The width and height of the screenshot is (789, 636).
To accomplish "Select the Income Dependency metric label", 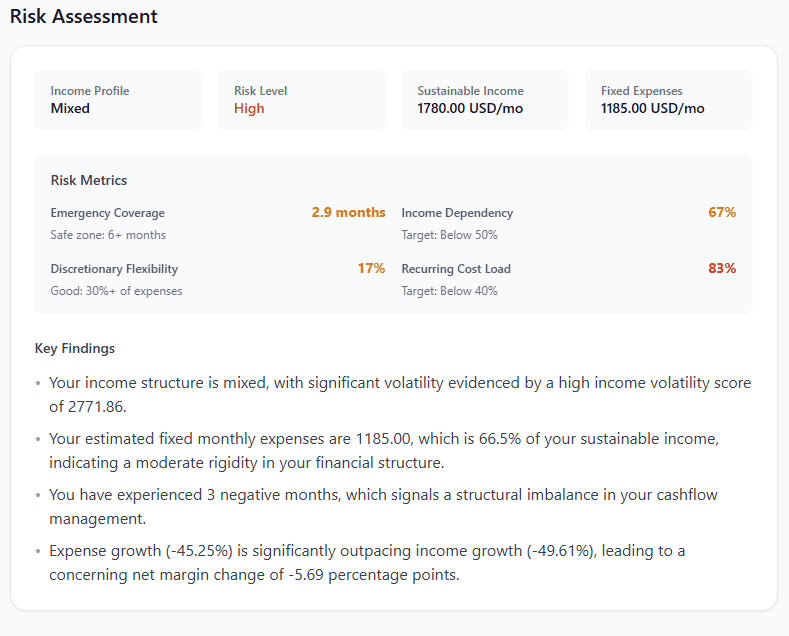I will tap(457, 213).
